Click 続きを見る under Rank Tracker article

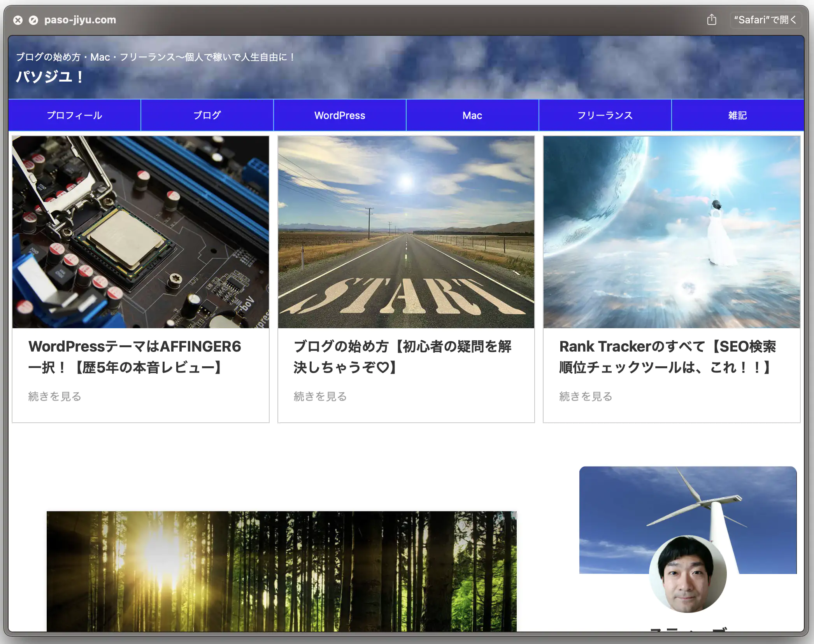(x=586, y=396)
